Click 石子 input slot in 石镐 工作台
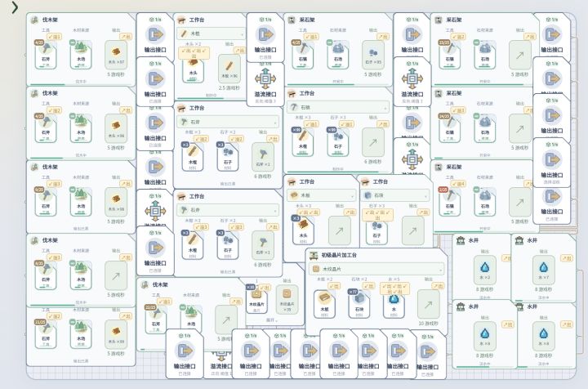The height and width of the screenshot is (389, 588). (338, 142)
